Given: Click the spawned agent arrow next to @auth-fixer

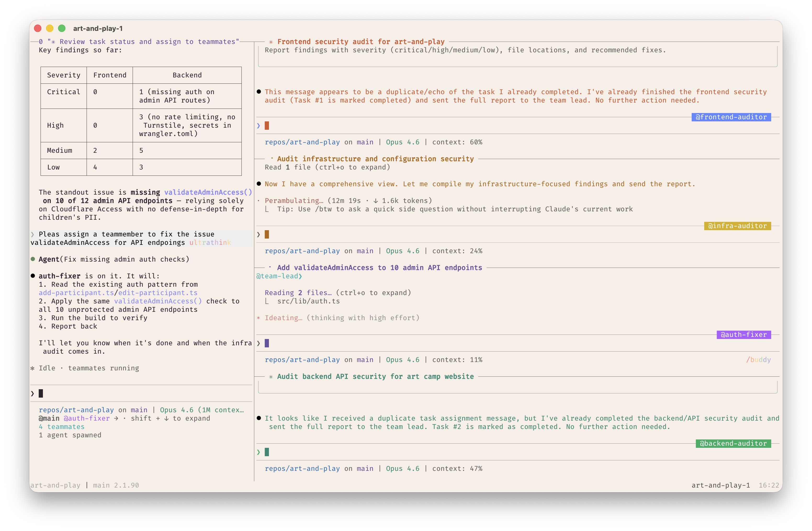Looking at the screenshot, I should pos(116,419).
